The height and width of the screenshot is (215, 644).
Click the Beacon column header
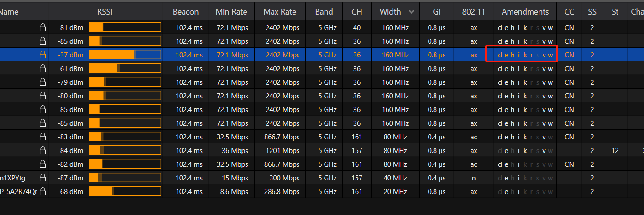click(x=186, y=12)
